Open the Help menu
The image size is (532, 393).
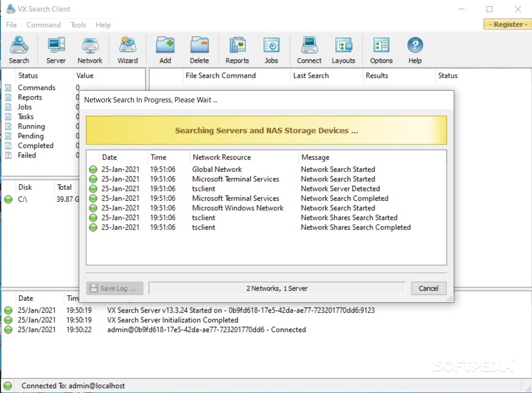pyautogui.click(x=103, y=25)
